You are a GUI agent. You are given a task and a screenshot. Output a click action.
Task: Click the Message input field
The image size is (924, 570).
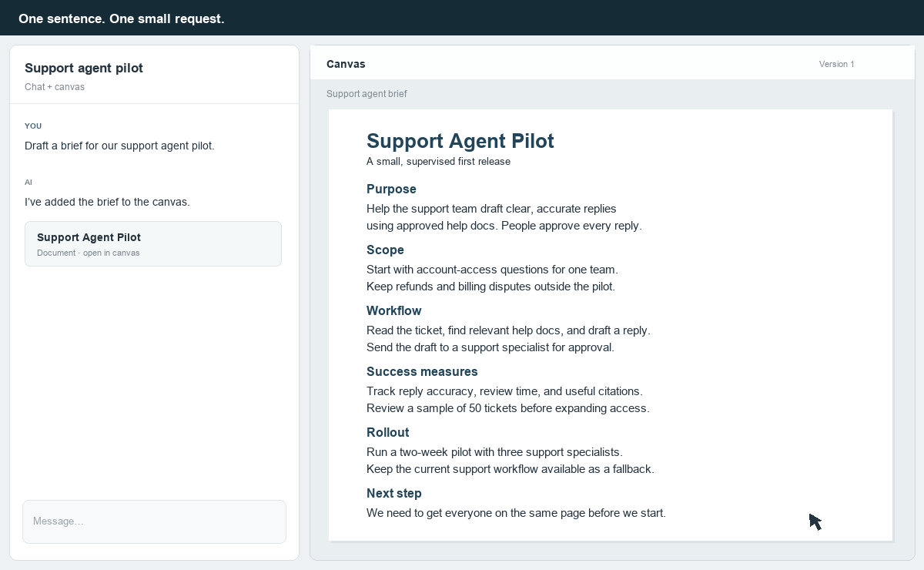[154, 521]
